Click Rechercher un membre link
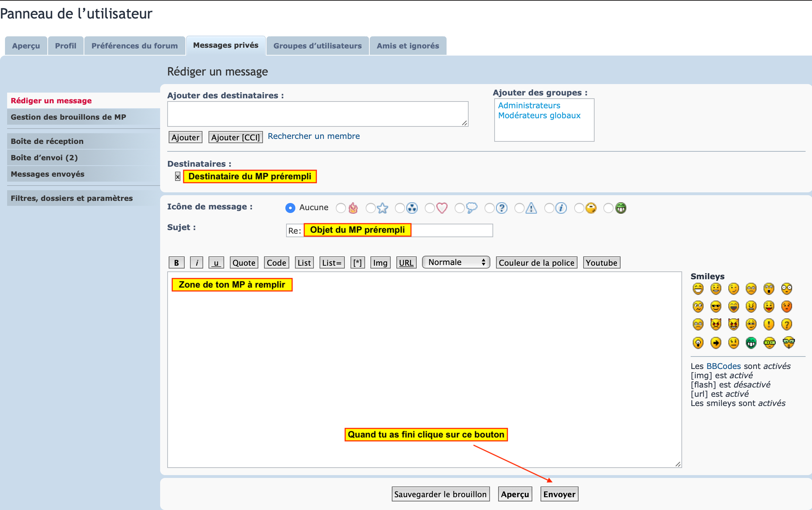The width and height of the screenshot is (812, 510). [x=313, y=136]
